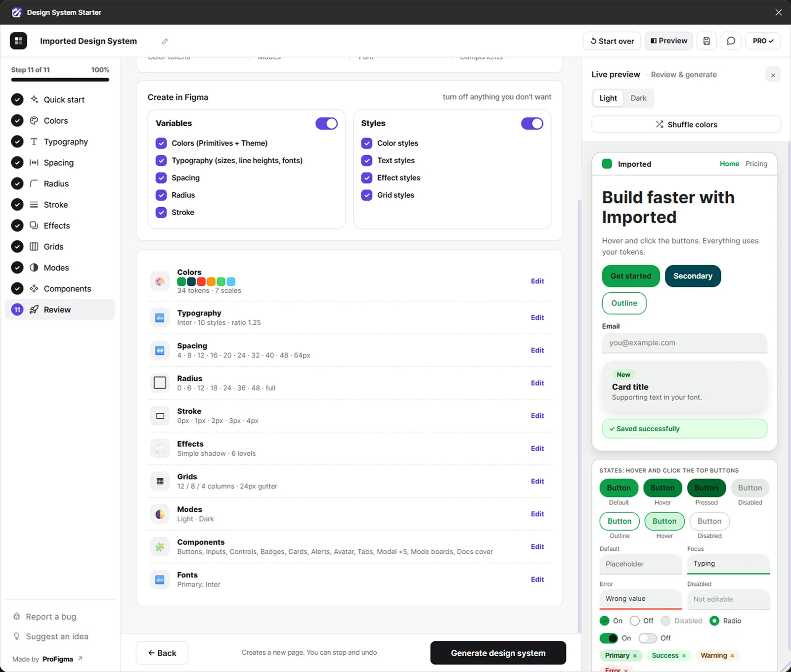This screenshot has height=672, width=791.
Task: Click Start over button
Action: 612,41
